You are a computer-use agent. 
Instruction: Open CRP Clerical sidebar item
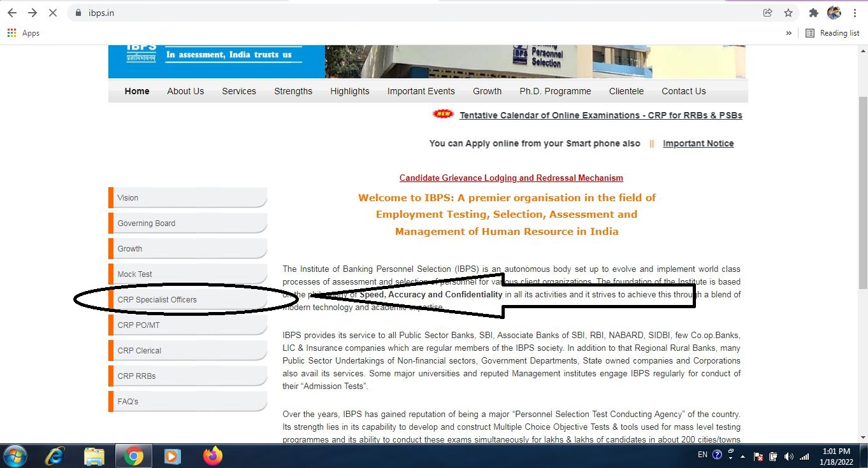click(x=187, y=350)
